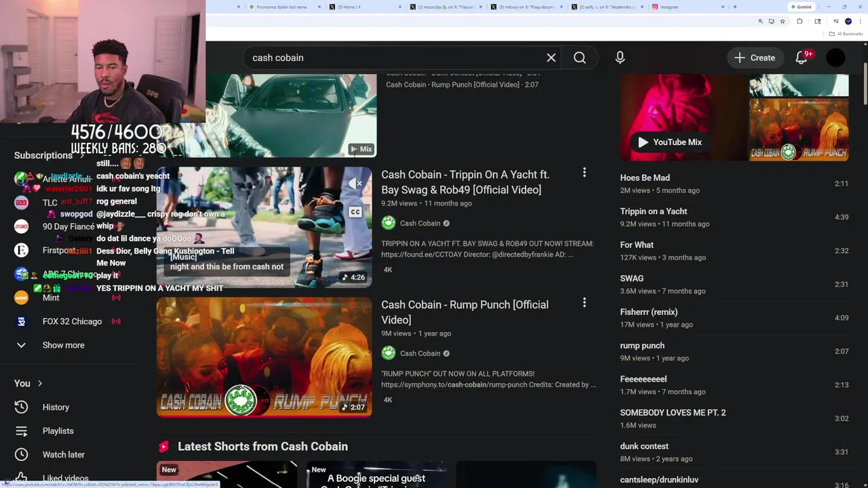Click the Watch later clock icon
This screenshot has width=868, height=488.
click(21, 455)
